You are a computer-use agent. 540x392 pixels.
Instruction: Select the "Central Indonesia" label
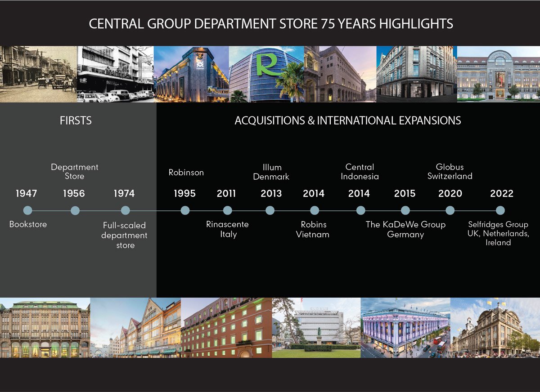coord(360,172)
